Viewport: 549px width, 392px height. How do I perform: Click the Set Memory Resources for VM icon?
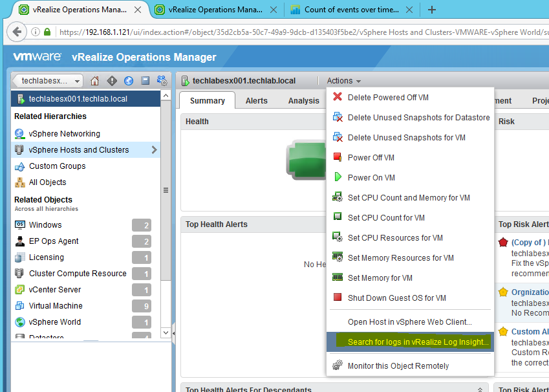338,257
